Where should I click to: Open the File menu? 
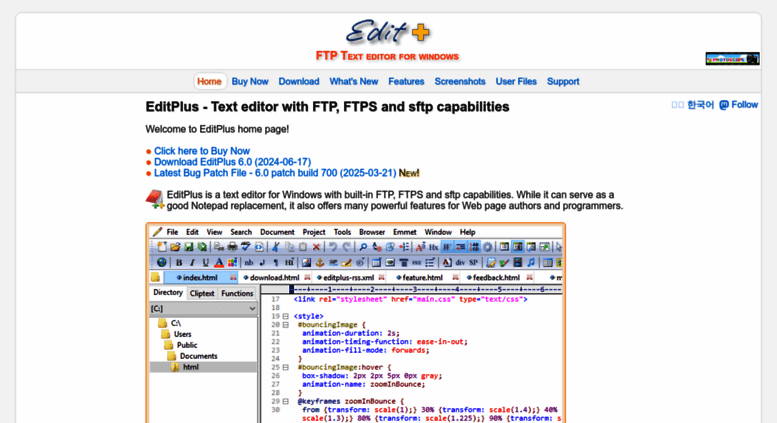point(172,232)
